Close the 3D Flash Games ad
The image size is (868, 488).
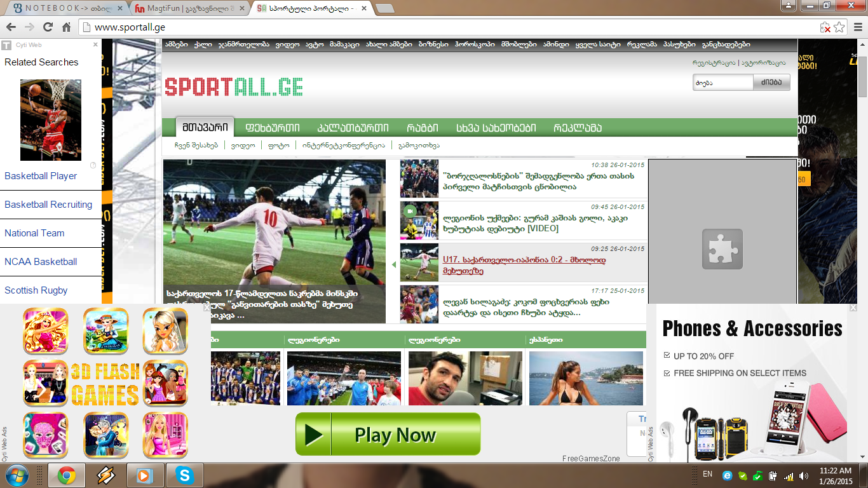pos(207,308)
